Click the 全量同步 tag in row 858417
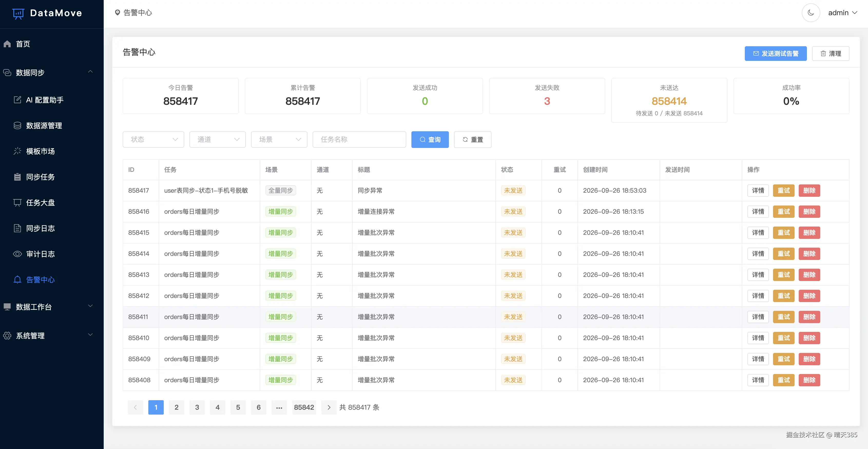Image resolution: width=868 pixels, height=449 pixels. click(x=280, y=191)
